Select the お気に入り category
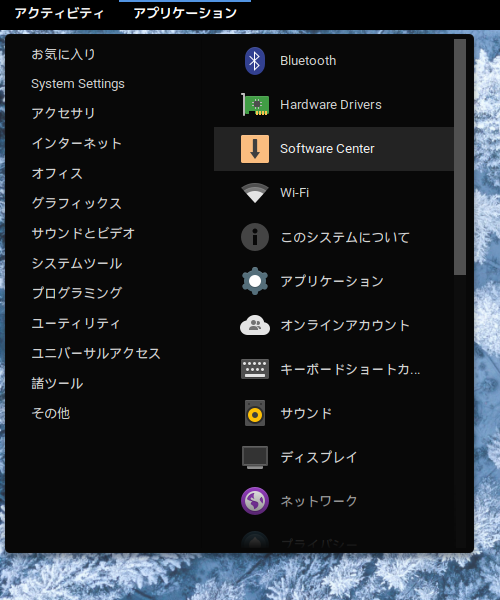Image resolution: width=500 pixels, height=600 pixels. coord(64,54)
